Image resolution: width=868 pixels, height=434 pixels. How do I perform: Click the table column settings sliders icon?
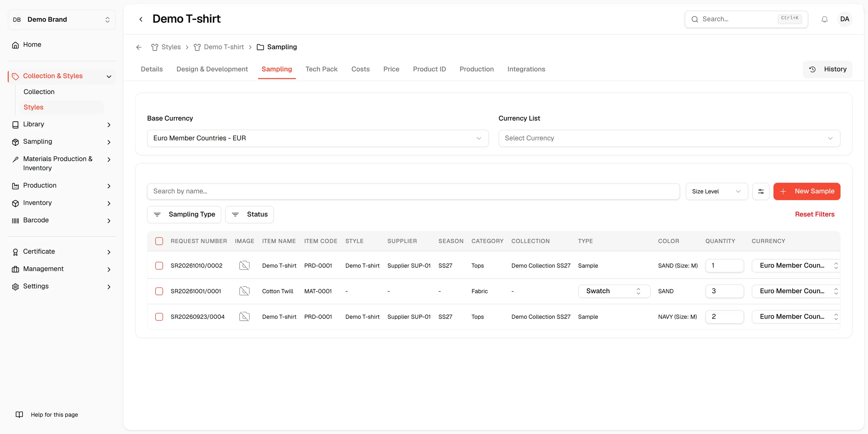(761, 191)
